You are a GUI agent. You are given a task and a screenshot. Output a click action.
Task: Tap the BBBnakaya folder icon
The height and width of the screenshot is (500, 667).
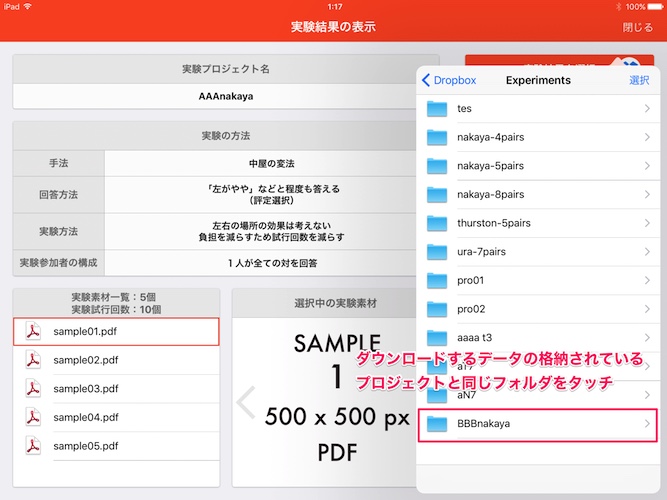click(x=438, y=424)
